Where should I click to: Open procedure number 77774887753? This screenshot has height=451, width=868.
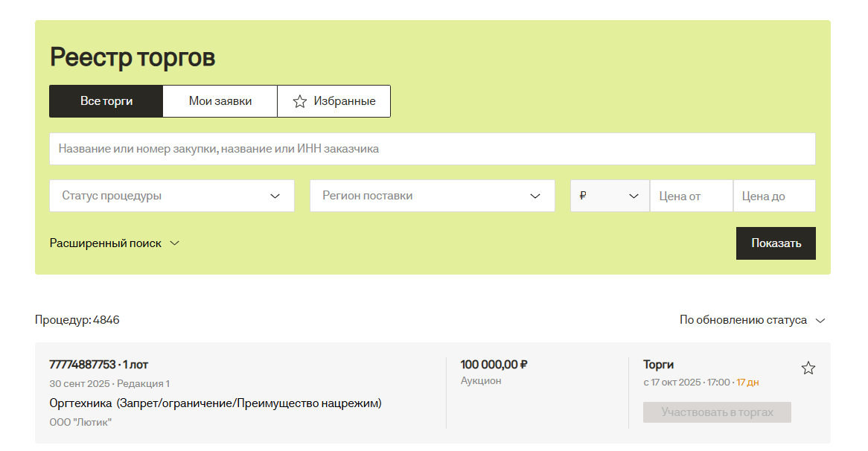point(83,365)
